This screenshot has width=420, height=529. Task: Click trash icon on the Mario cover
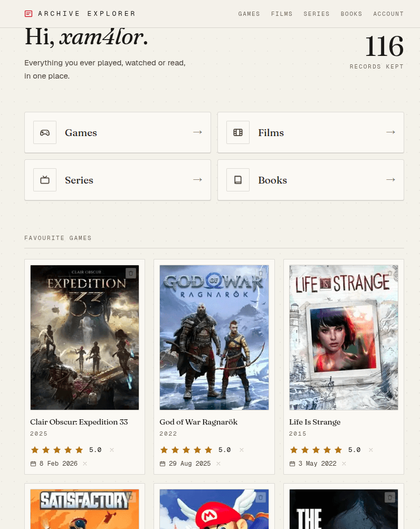[260, 497]
